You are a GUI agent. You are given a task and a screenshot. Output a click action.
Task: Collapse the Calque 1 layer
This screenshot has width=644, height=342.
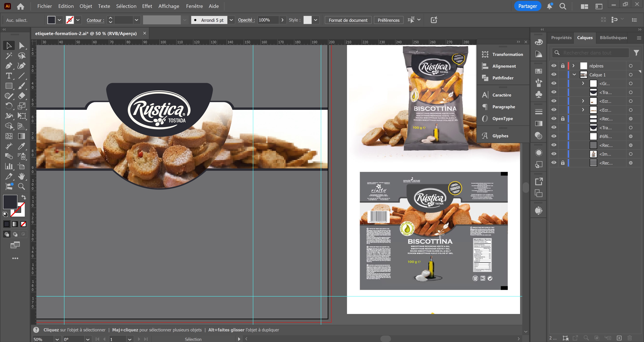(x=574, y=74)
